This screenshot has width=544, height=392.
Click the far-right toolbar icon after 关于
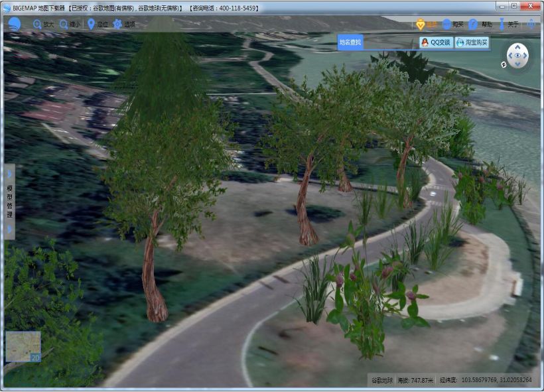532,25
